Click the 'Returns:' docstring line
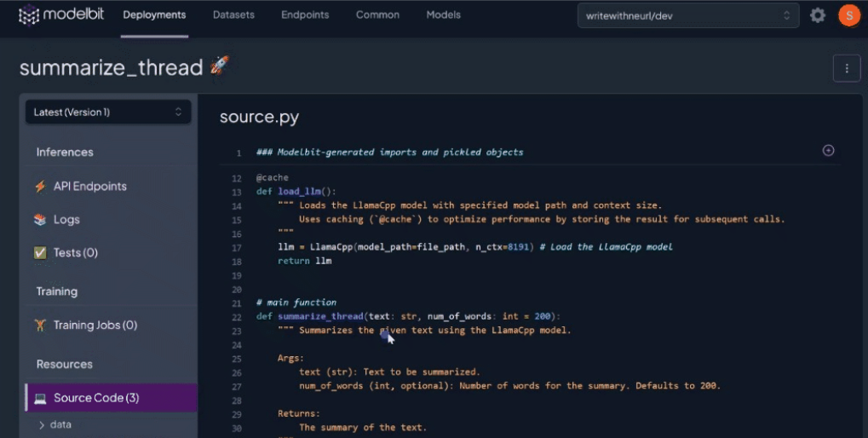 (x=299, y=413)
